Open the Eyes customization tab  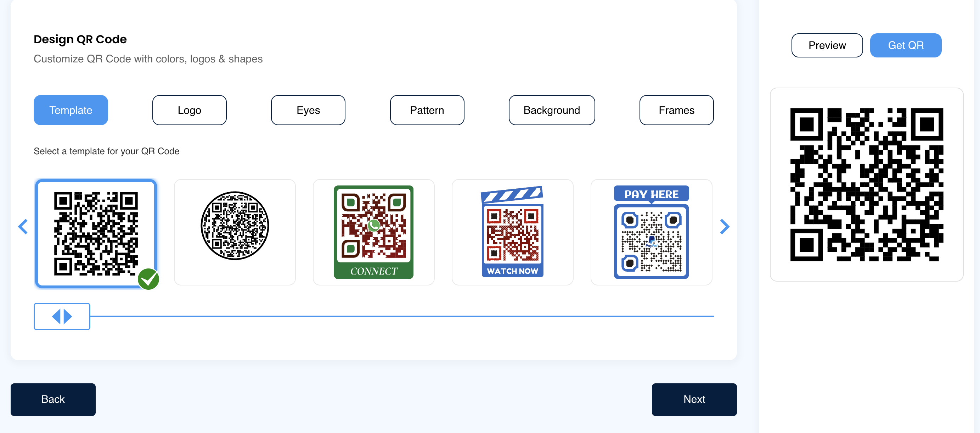tap(308, 110)
